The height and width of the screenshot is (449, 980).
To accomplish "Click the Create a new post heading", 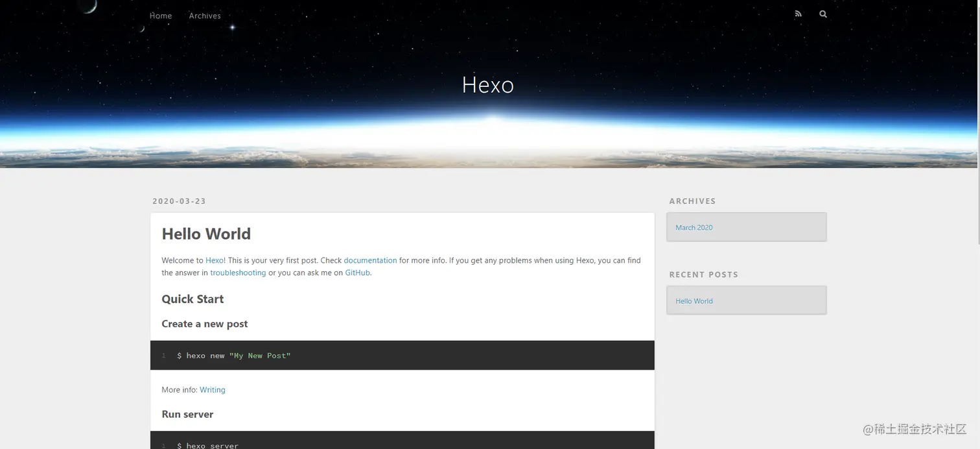I will coord(205,324).
